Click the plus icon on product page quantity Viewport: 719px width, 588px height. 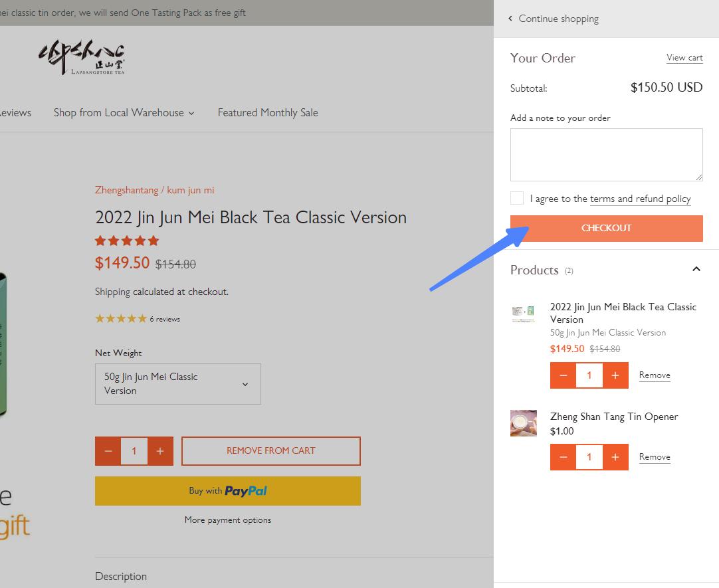point(160,451)
